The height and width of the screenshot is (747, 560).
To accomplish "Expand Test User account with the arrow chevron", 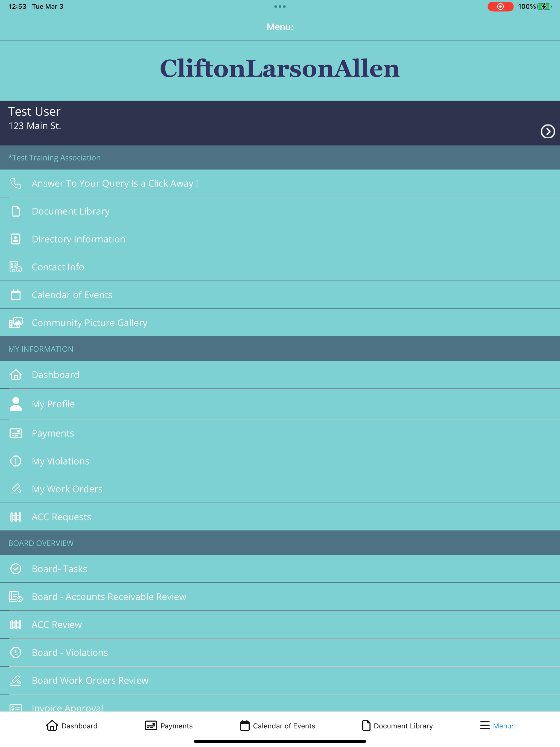I will (x=547, y=131).
